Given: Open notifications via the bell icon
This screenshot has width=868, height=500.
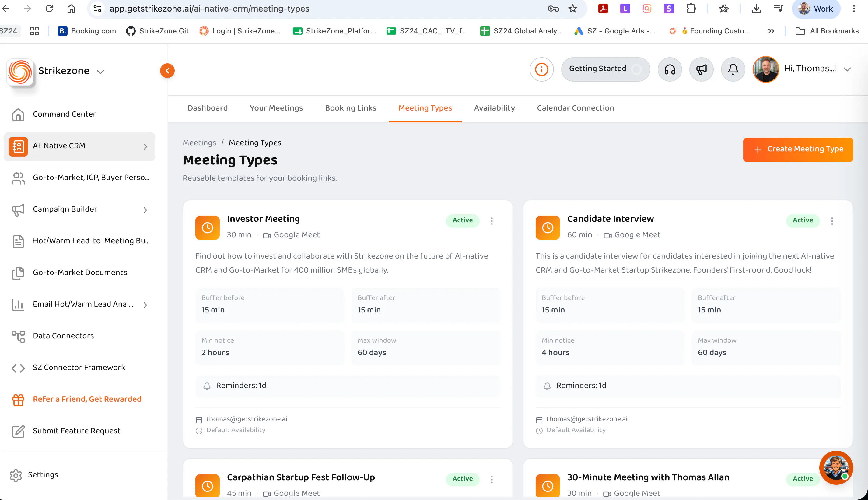Looking at the screenshot, I should (733, 69).
